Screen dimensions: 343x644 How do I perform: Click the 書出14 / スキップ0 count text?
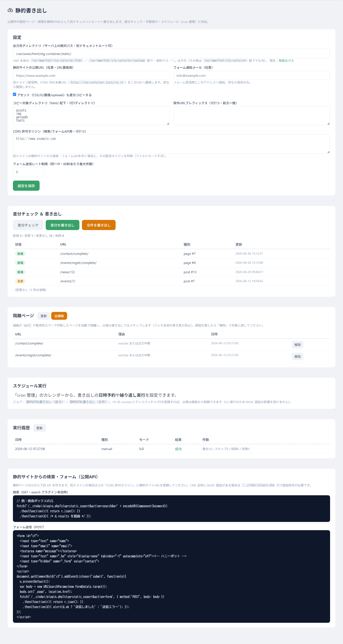pyautogui.click(x=226, y=449)
